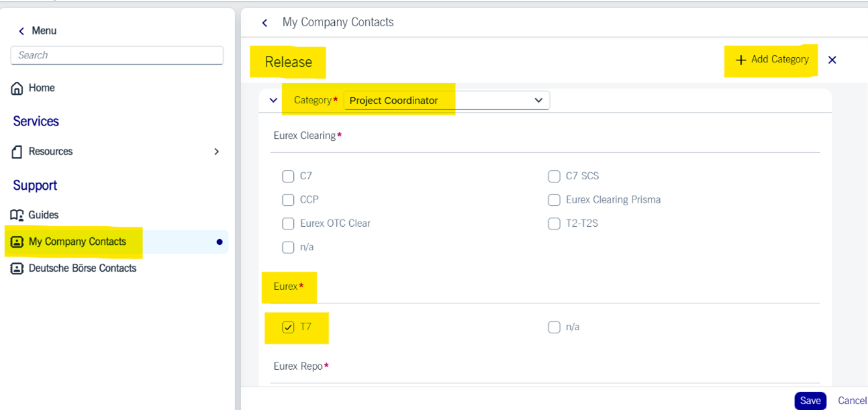Go back using arrow beside My Company Contacts
Viewport: 868px width, 410px height.
[x=265, y=23]
